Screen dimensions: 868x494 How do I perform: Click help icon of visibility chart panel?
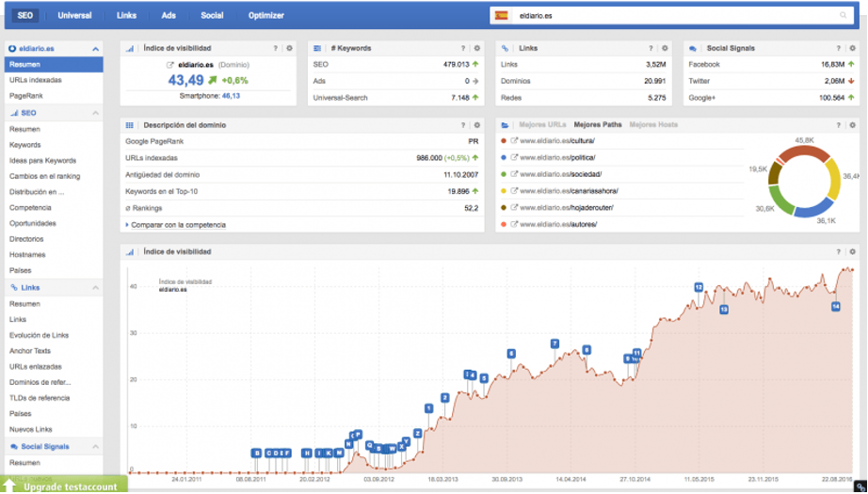coord(839,252)
